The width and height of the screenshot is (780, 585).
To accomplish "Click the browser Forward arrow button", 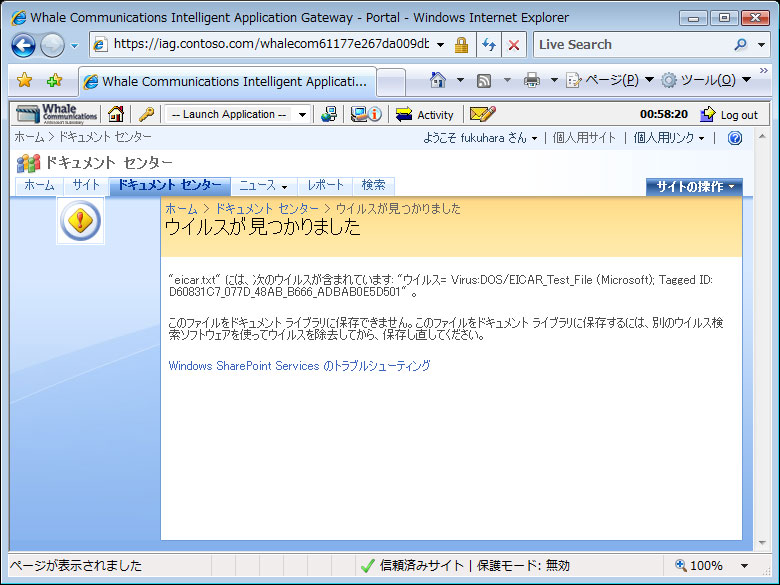I will [52, 45].
